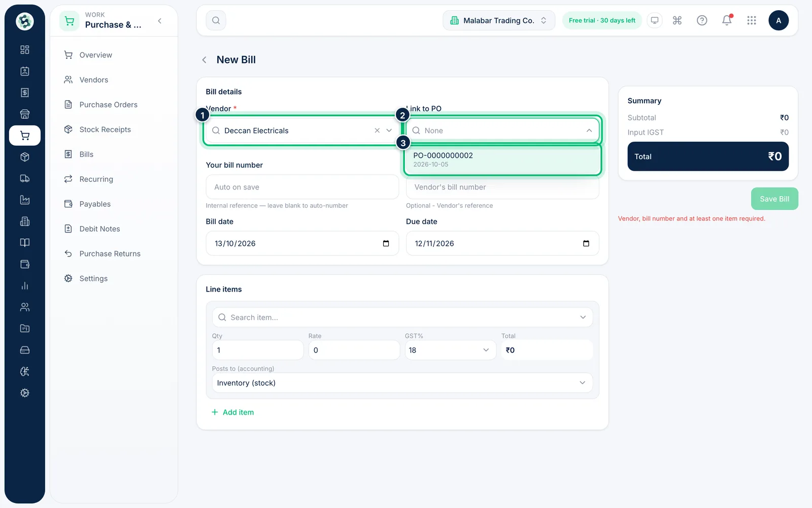This screenshot has height=508, width=812.
Task: Go to Vendors in sidebar
Action: click(93, 80)
